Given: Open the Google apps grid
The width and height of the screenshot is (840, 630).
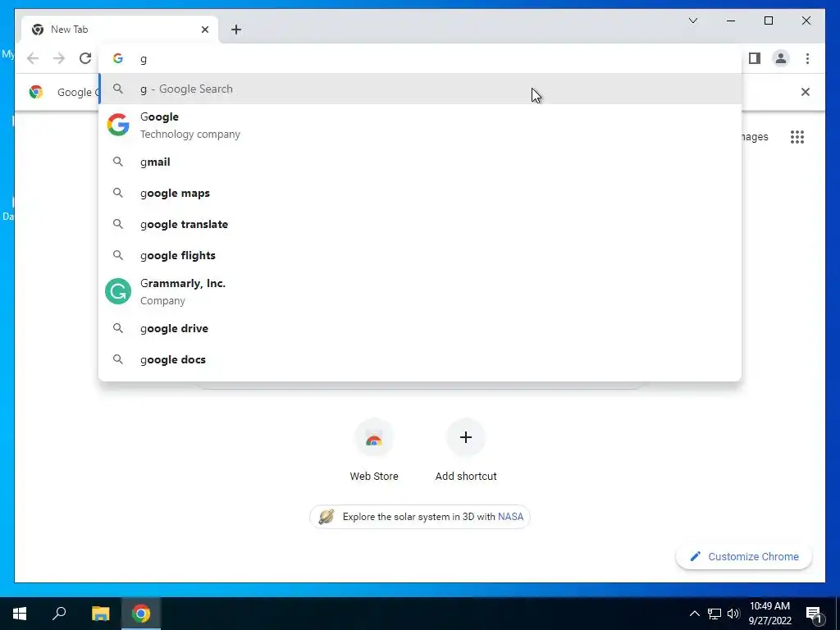Looking at the screenshot, I should (x=797, y=137).
